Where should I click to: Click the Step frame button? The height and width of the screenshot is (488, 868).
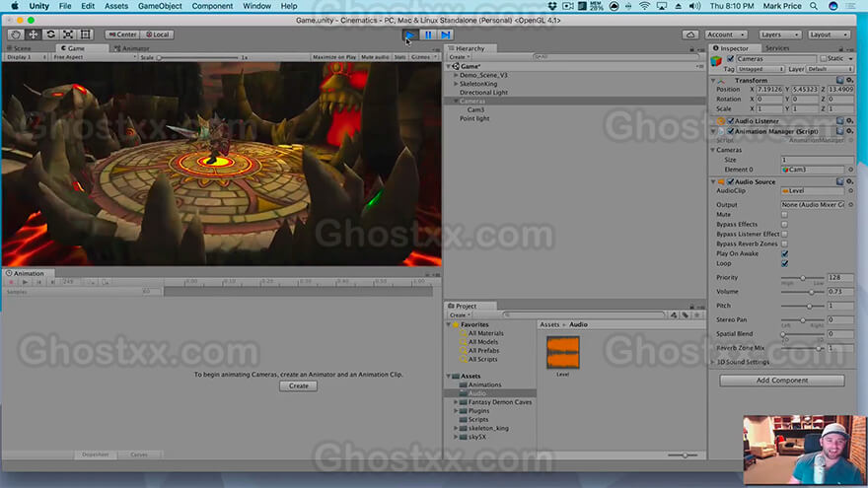446,35
